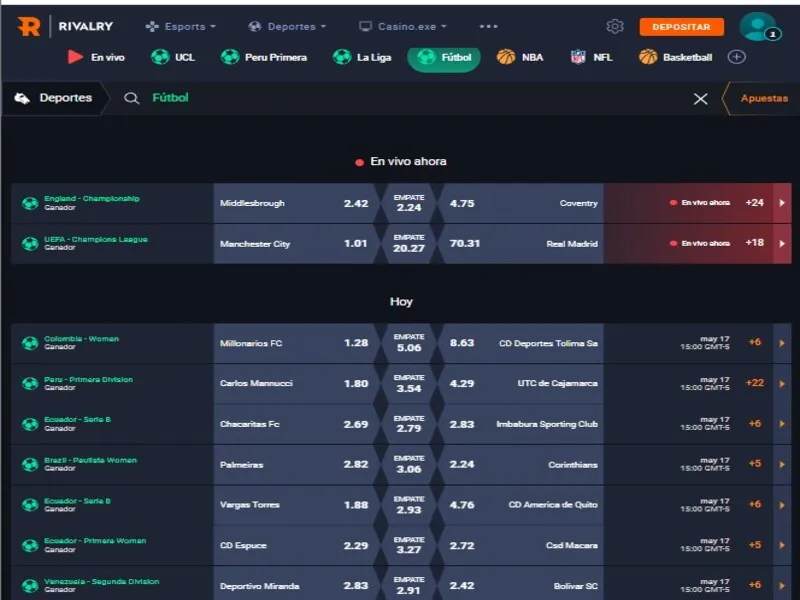800x600 pixels.
Task: Select the Basketball tab
Action: (x=676, y=57)
